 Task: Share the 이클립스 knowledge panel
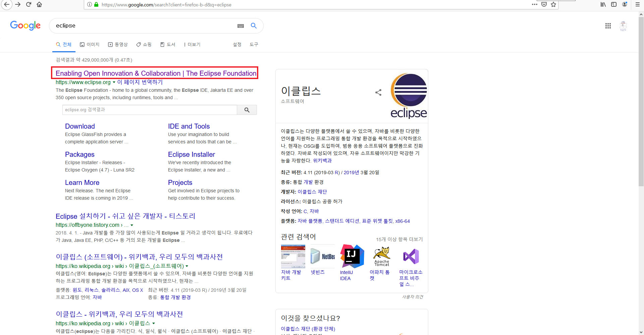pos(378,92)
